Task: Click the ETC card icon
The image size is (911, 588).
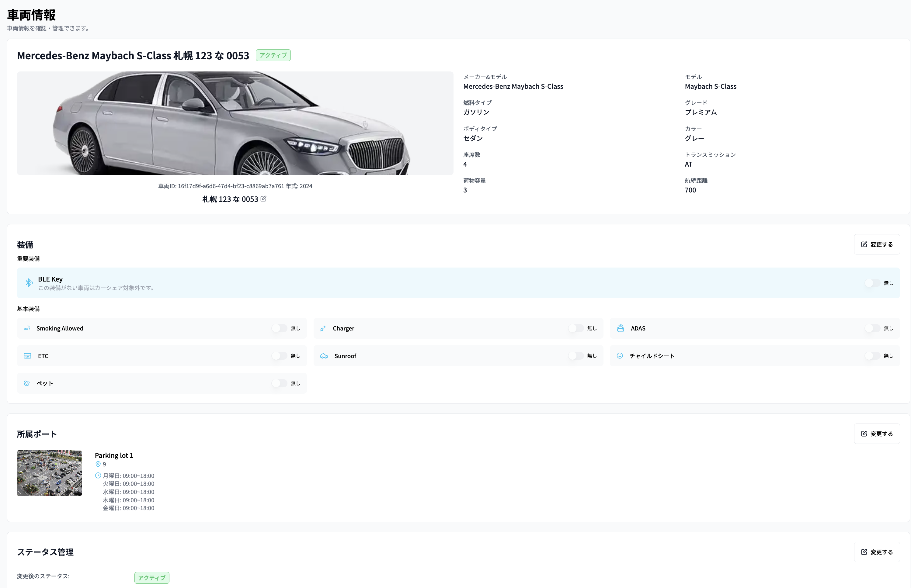Action: pyautogui.click(x=27, y=356)
